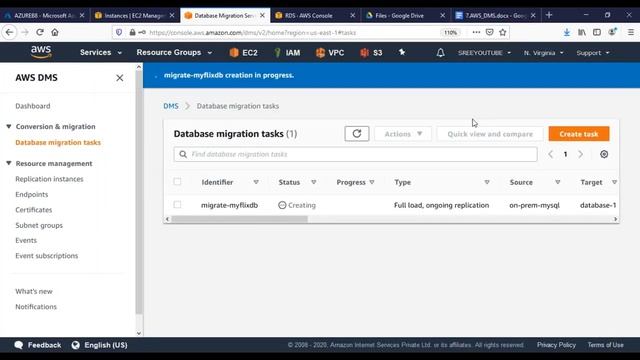Close the AWS DMS side panel
This screenshot has height=360, width=640.
tap(119, 78)
